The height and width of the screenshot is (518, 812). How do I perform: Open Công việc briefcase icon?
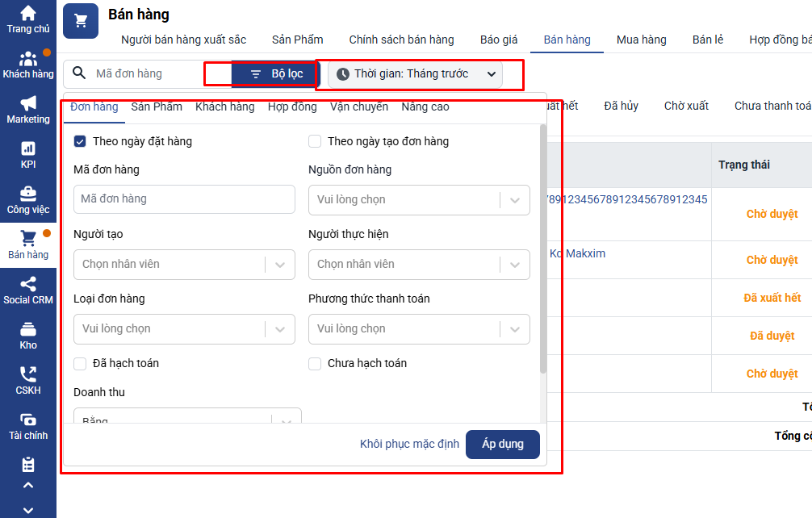28,194
